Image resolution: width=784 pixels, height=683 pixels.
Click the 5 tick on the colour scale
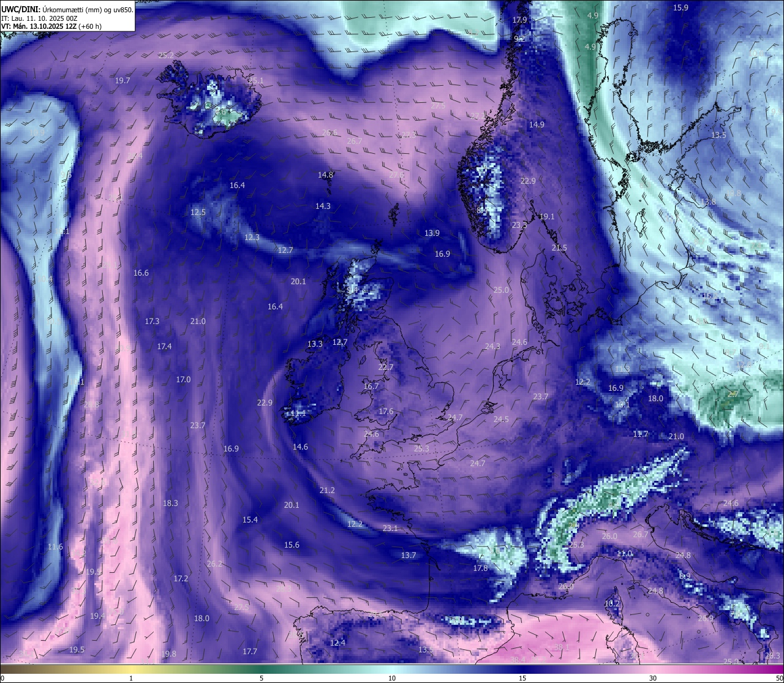coord(262,677)
